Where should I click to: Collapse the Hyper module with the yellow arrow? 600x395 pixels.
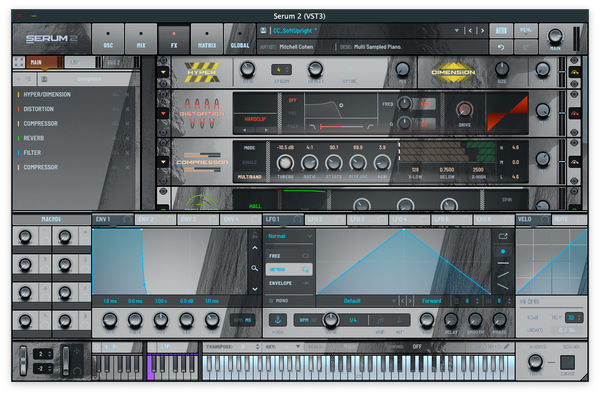pyautogui.click(x=163, y=72)
